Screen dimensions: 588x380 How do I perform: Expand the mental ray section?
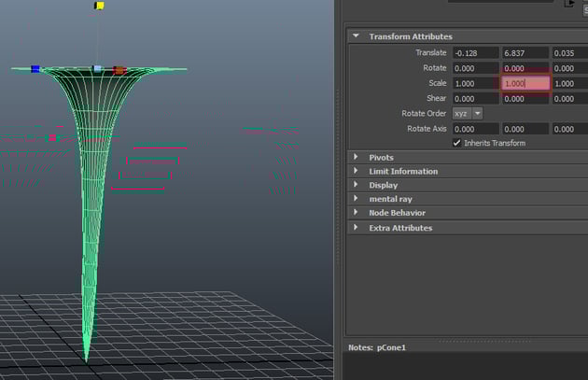pyautogui.click(x=356, y=199)
